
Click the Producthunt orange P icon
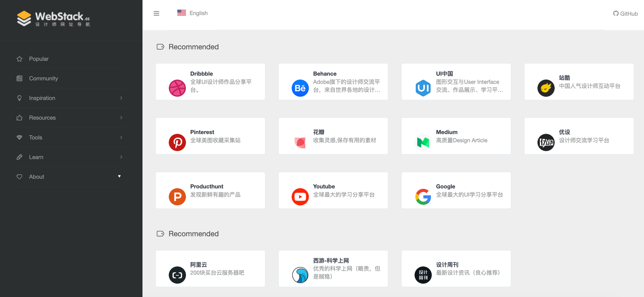177,197
